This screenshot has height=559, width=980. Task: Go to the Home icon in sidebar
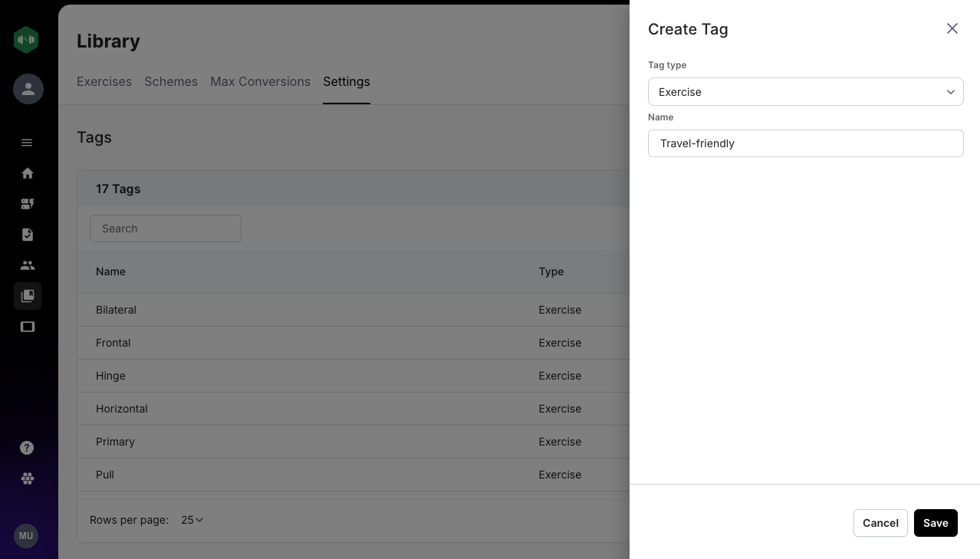pyautogui.click(x=28, y=173)
